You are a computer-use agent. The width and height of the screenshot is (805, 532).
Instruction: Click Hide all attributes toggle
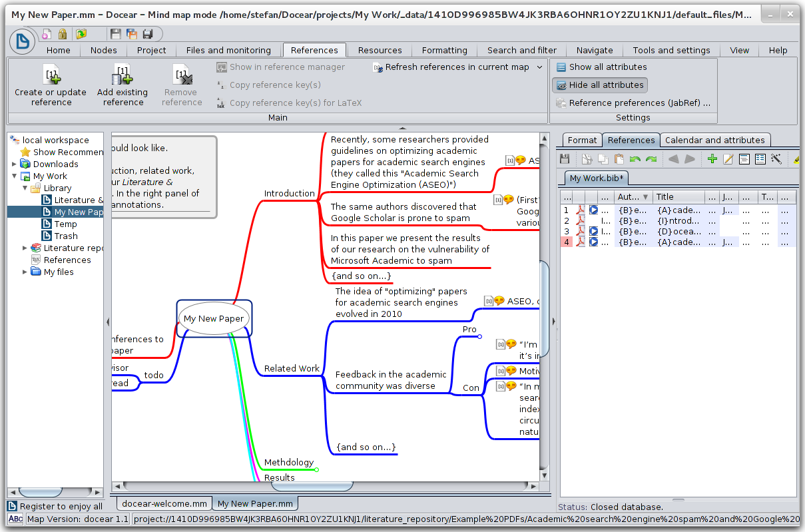[x=600, y=85]
